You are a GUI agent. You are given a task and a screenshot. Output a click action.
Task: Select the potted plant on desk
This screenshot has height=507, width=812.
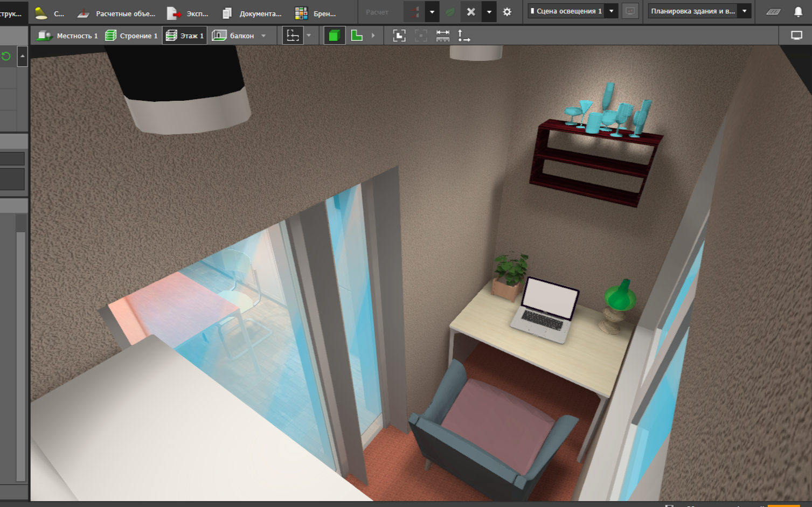click(509, 276)
